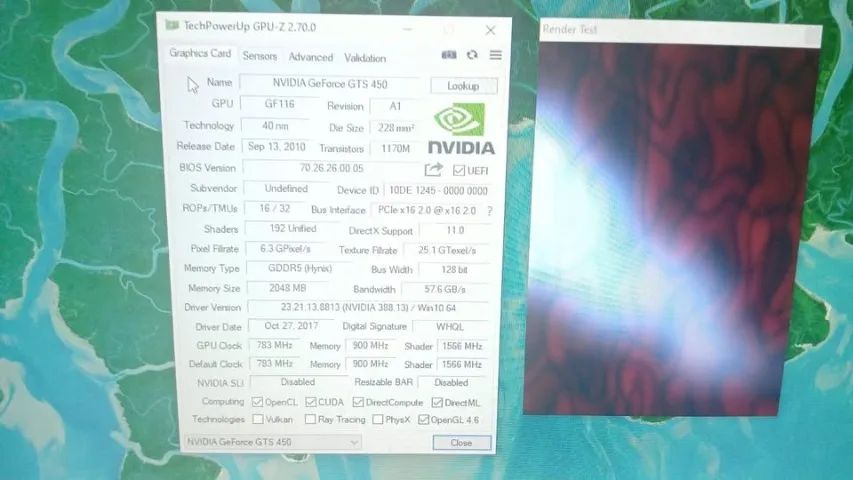Switch to the Graphics Card tab
Image resolution: width=853 pixels, height=480 pixels.
click(x=200, y=53)
